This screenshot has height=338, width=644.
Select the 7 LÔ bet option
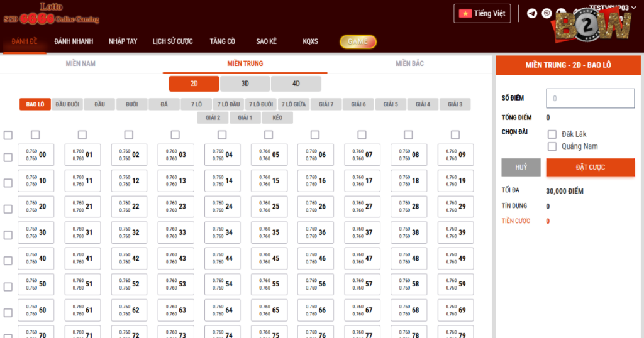[196, 104]
